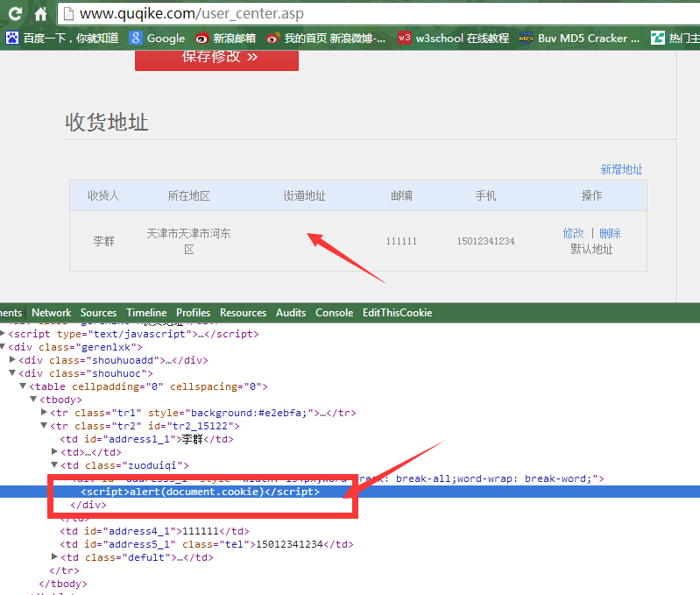Screen dimensions: 700x595
Task: Select the closing /tbody tag row
Action: (x=63, y=584)
